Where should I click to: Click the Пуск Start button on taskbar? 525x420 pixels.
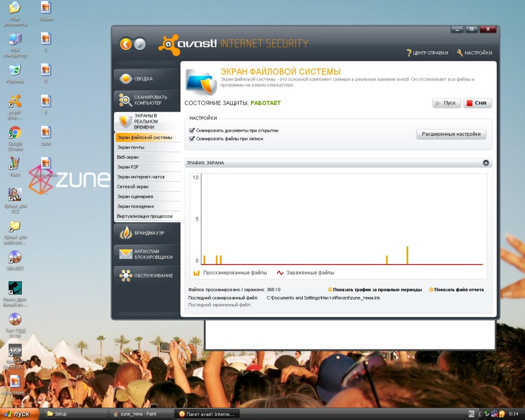(17, 414)
